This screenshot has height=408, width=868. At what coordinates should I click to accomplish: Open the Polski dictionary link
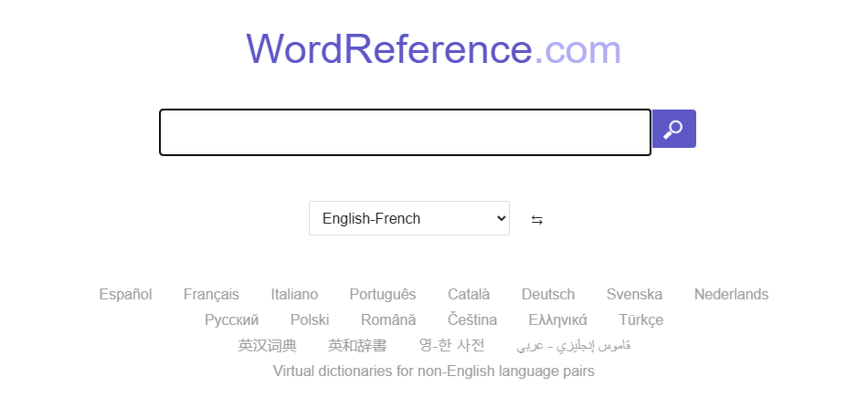(310, 320)
